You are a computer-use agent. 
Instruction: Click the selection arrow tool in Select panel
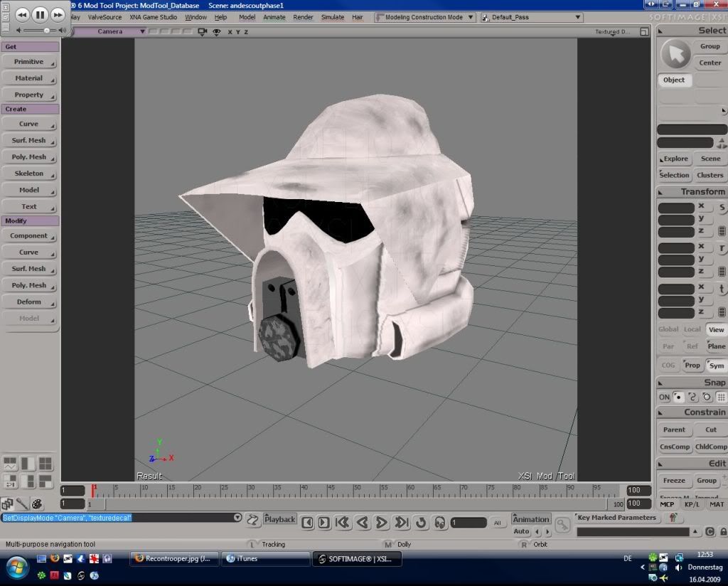[x=676, y=54]
